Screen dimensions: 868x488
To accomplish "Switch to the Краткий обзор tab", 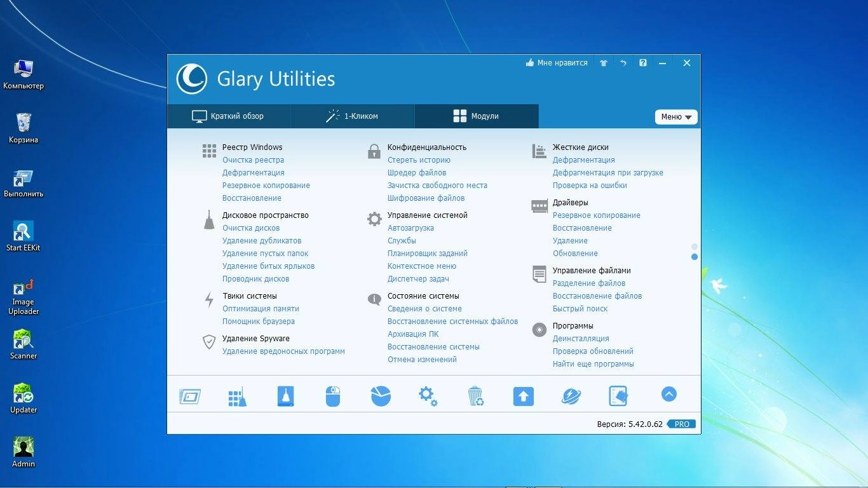I will click(229, 116).
